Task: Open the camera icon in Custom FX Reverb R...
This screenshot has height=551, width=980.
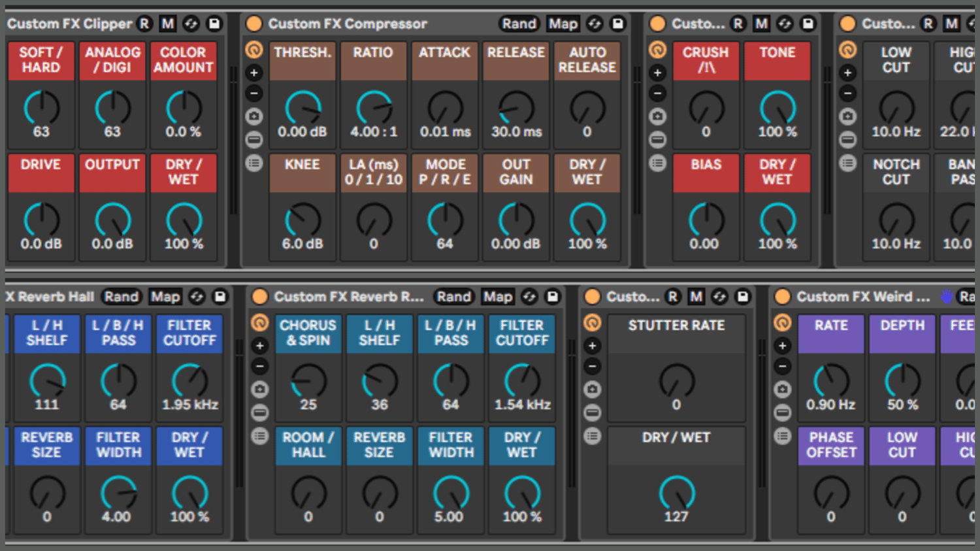Action: tap(260, 390)
